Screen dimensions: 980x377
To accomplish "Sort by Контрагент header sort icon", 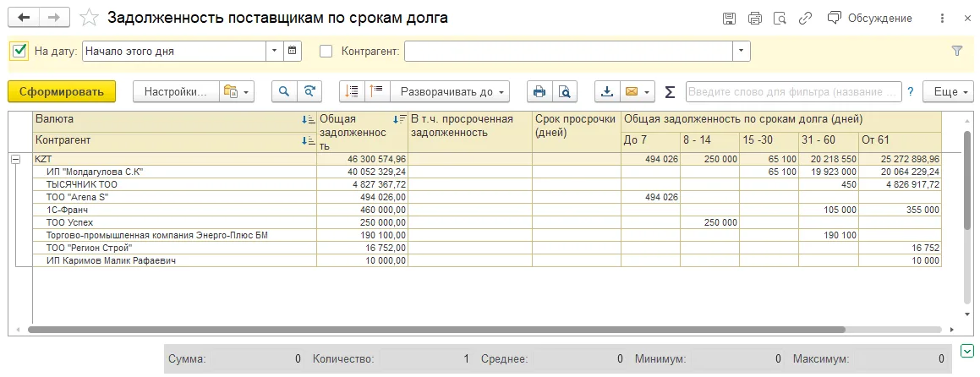I will point(308,141).
